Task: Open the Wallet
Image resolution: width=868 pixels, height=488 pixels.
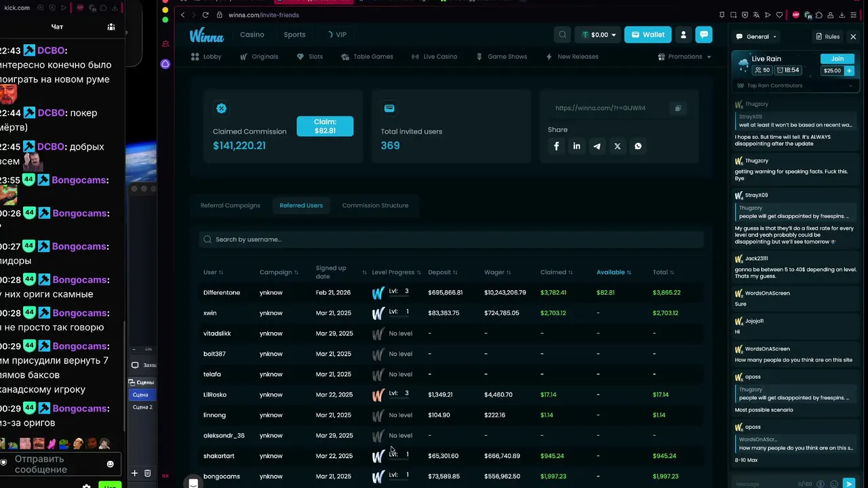Action: 648,35
